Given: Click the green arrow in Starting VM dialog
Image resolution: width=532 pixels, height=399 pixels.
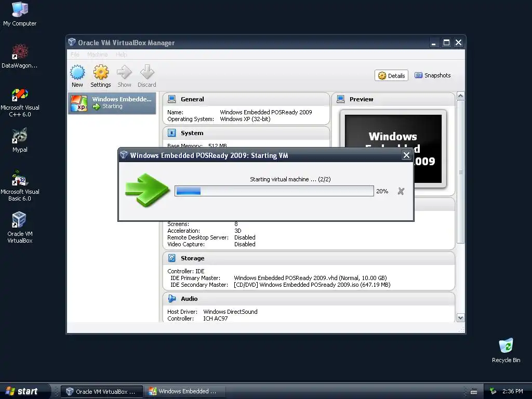Looking at the screenshot, I should pos(148,190).
